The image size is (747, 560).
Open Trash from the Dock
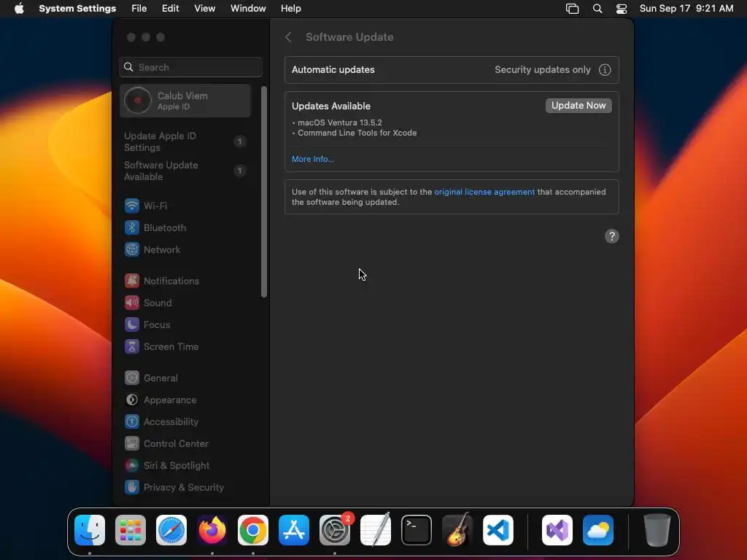(657, 530)
